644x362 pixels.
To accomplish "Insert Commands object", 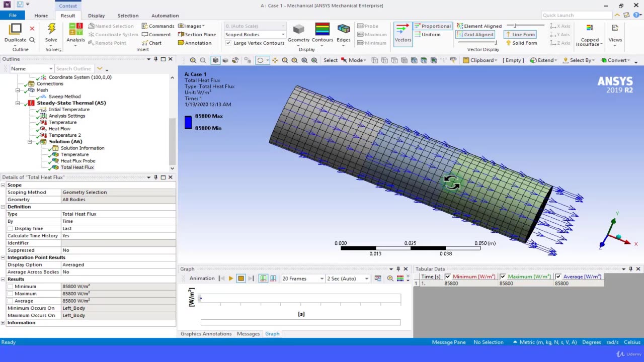I will pos(157,26).
